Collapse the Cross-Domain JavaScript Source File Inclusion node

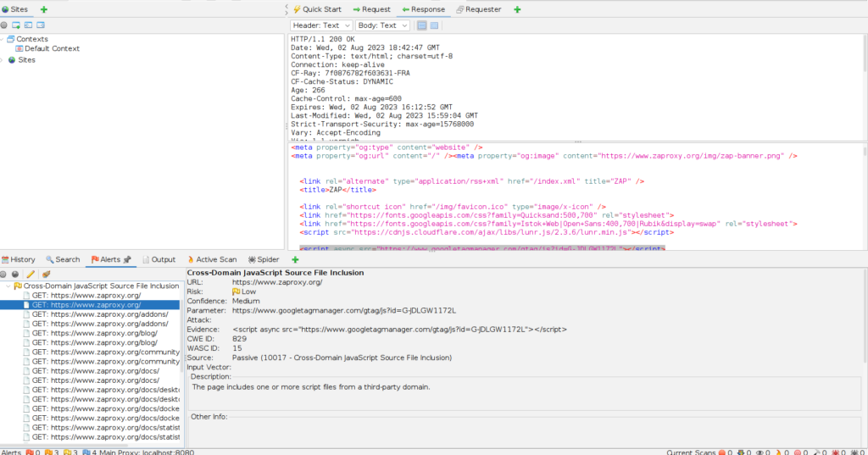8,286
